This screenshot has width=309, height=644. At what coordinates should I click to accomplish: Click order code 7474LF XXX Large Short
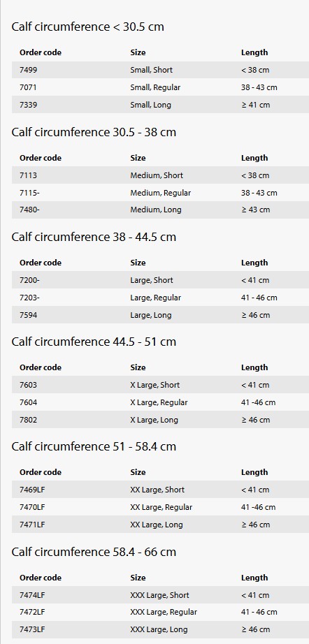[32, 595]
